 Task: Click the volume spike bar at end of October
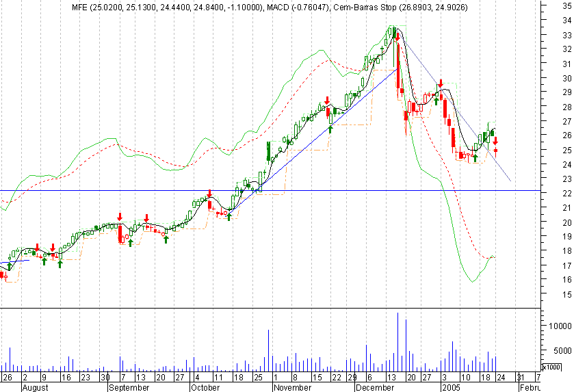pyautogui.click(x=268, y=351)
